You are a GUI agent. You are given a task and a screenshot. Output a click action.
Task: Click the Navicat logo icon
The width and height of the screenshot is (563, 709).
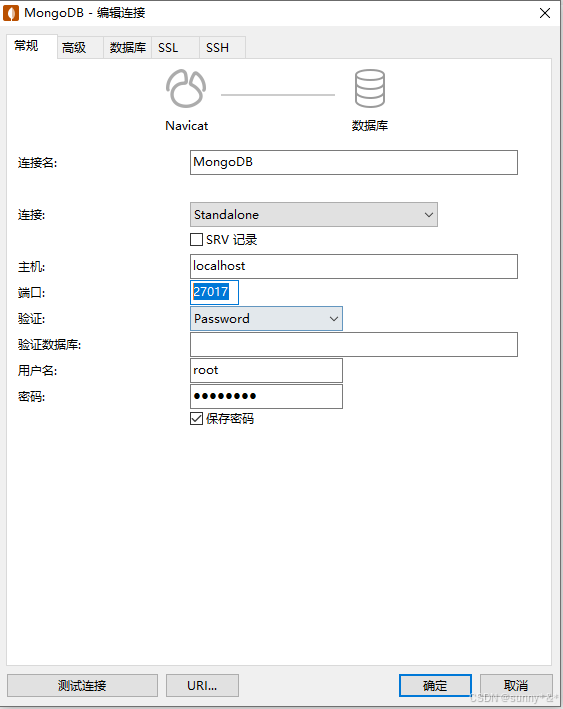click(186, 89)
